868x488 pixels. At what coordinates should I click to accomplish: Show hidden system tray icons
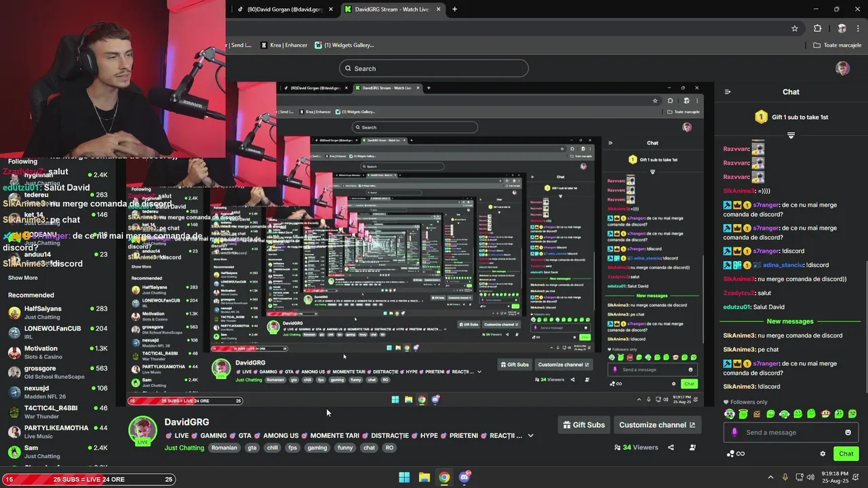tap(770, 477)
